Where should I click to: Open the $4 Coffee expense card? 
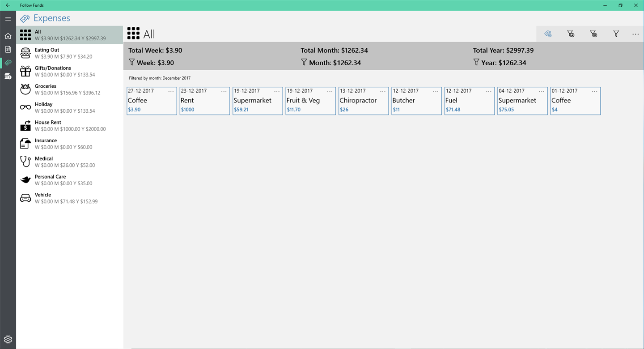click(x=576, y=101)
